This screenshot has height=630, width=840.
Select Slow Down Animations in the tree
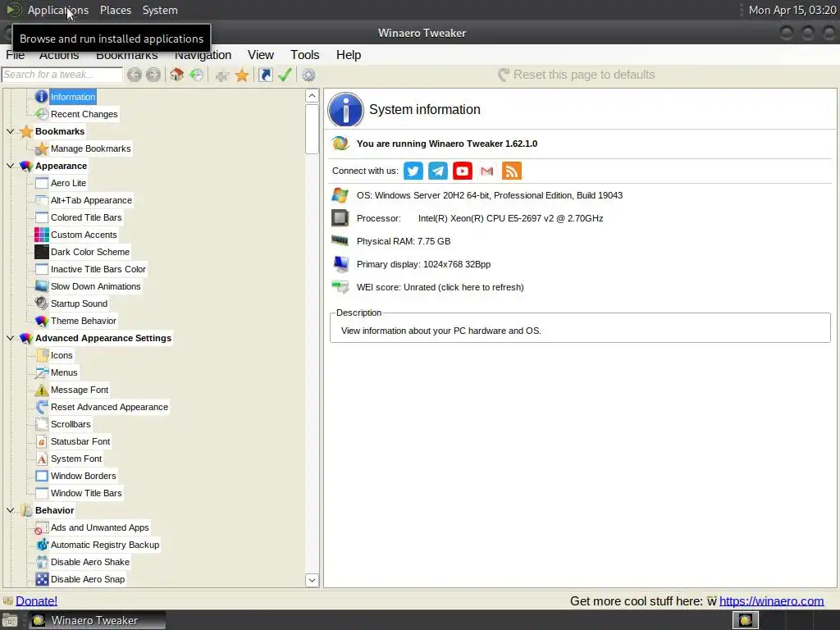pos(95,286)
